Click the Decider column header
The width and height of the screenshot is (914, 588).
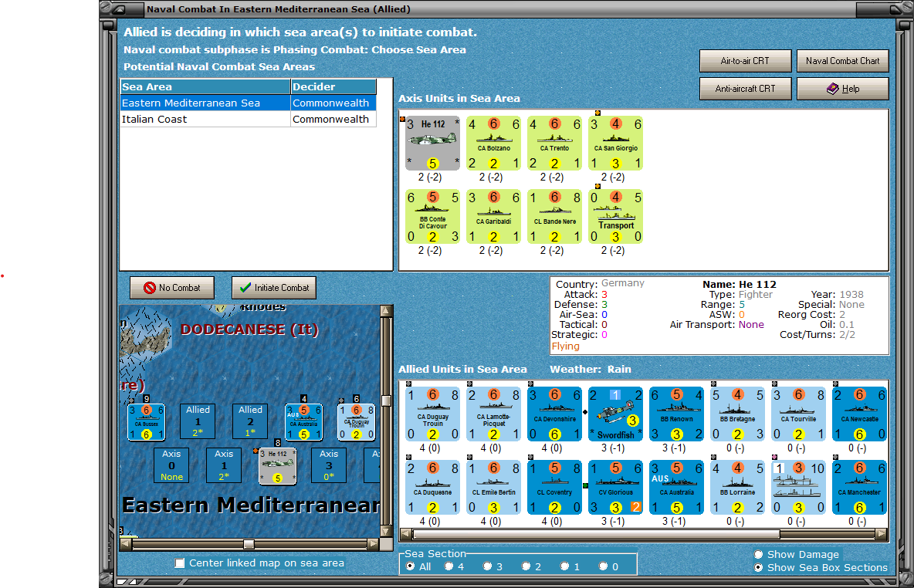(333, 87)
